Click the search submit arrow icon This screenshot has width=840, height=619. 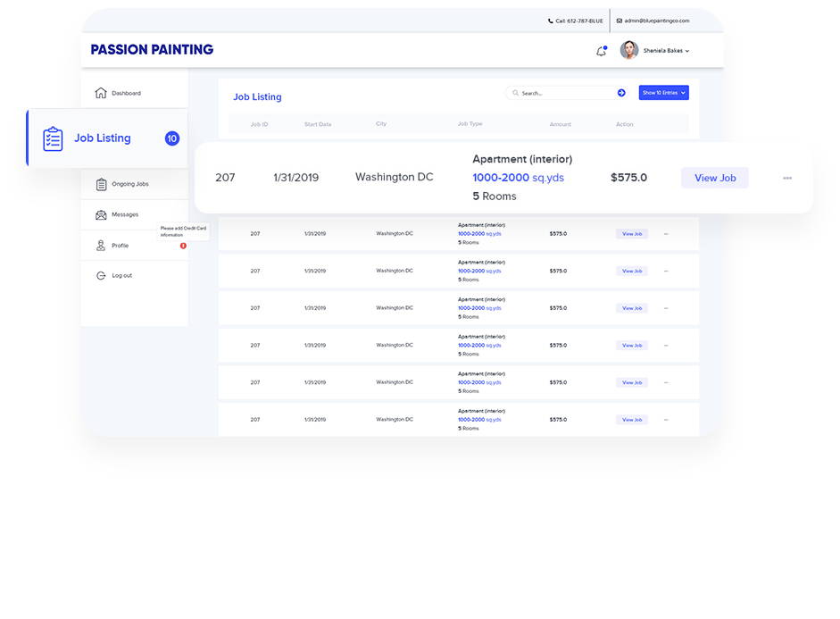point(621,93)
